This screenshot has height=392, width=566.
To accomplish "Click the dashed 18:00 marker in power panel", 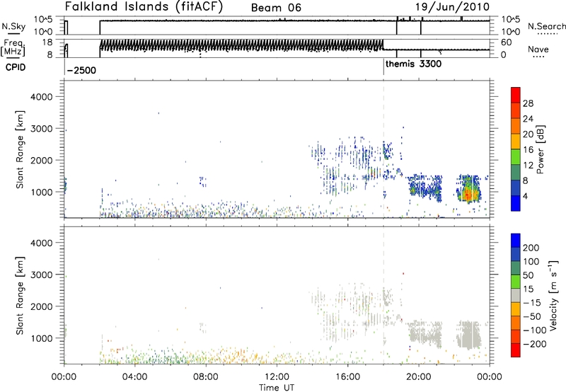I will tap(383, 149).
